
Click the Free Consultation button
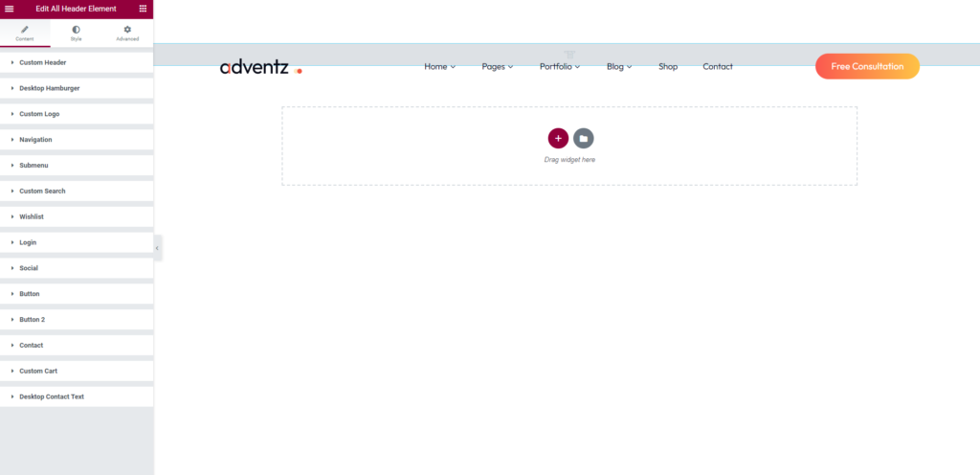(x=867, y=67)
